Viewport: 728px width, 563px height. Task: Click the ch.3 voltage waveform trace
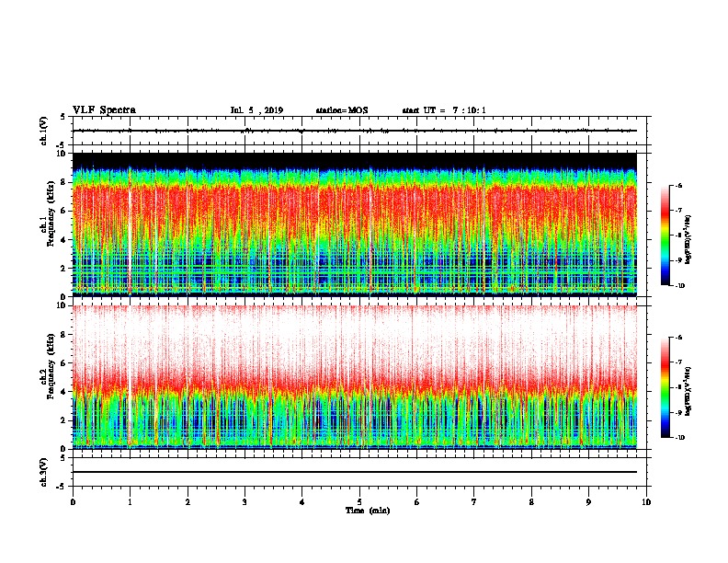coord(355,472)
